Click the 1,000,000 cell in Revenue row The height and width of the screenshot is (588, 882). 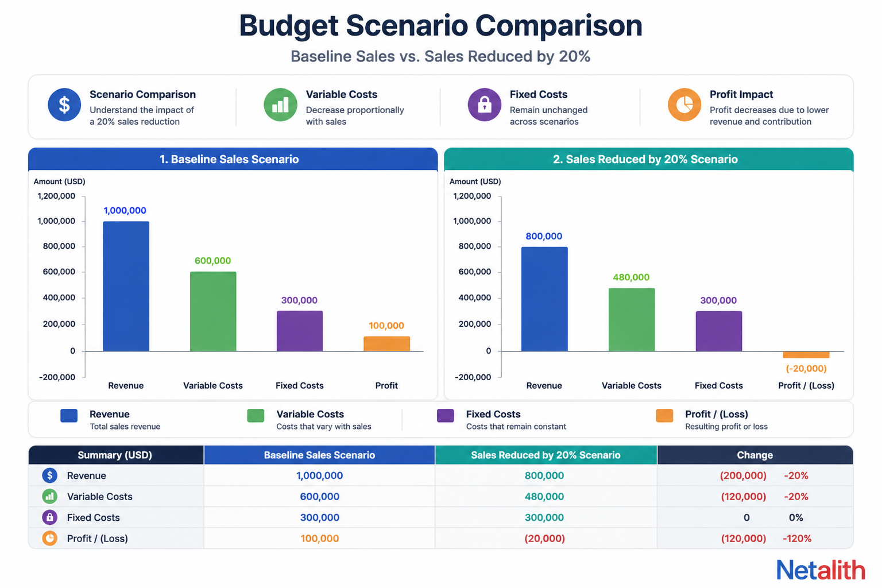point(319,475)
